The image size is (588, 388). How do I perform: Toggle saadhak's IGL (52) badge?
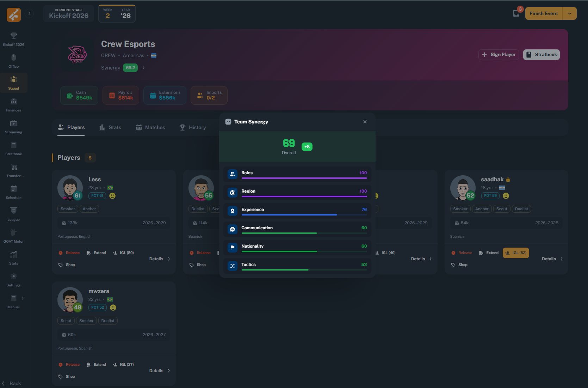(x=516, y=253)
